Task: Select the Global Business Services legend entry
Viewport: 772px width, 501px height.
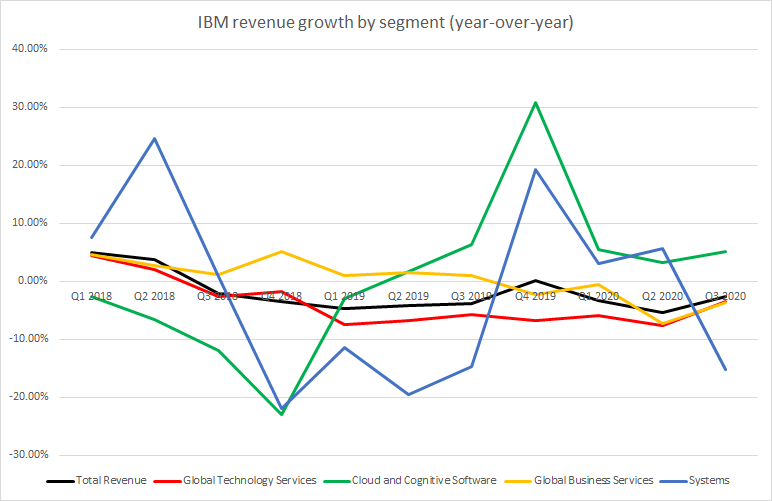Action: [x=579, y=480]
